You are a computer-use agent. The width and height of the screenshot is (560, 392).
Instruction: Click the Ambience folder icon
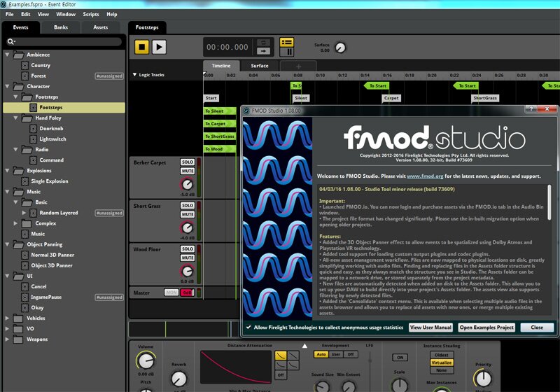18,55
